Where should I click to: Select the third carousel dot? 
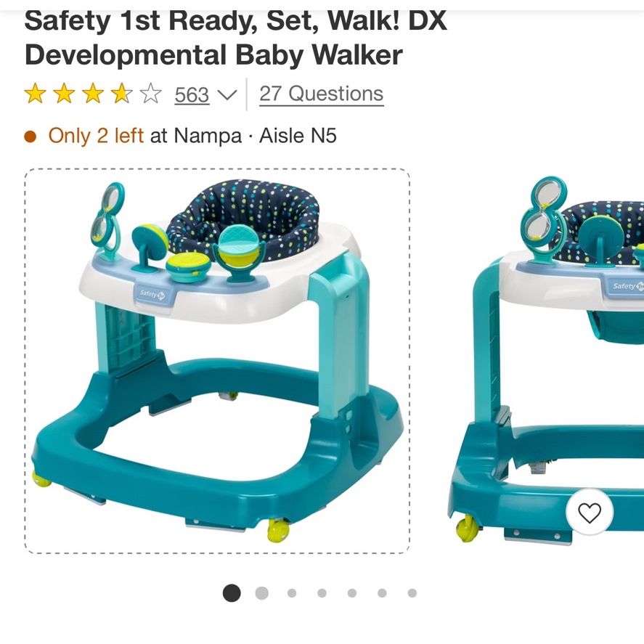[292, 593]
